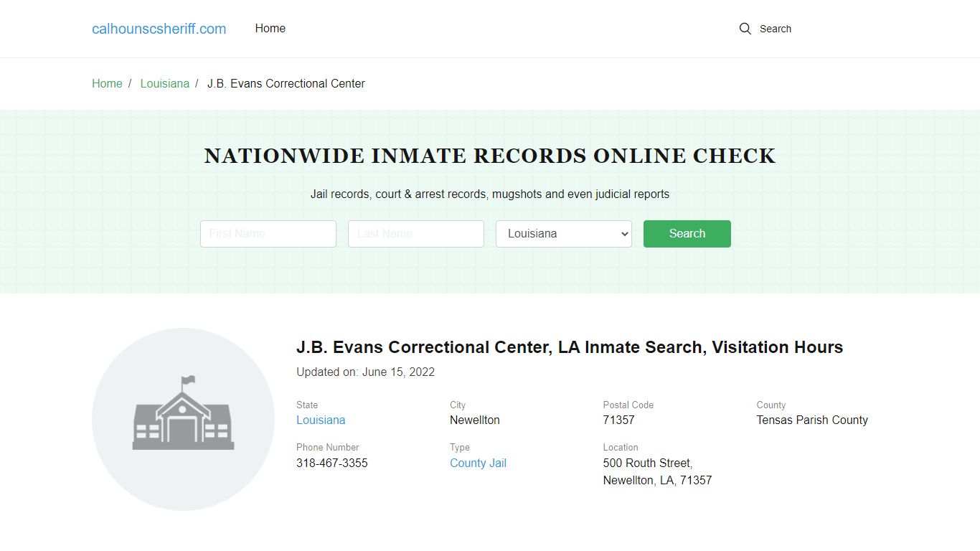Focus the Last Name input field

[416, 234]
